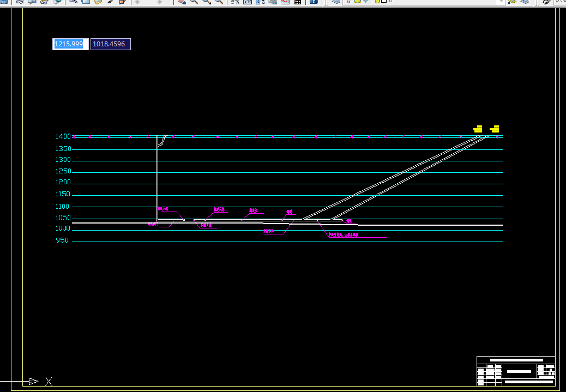
Task: Click the scissors Cut icon
Action: pyautogui.click(x=73, y=2)
